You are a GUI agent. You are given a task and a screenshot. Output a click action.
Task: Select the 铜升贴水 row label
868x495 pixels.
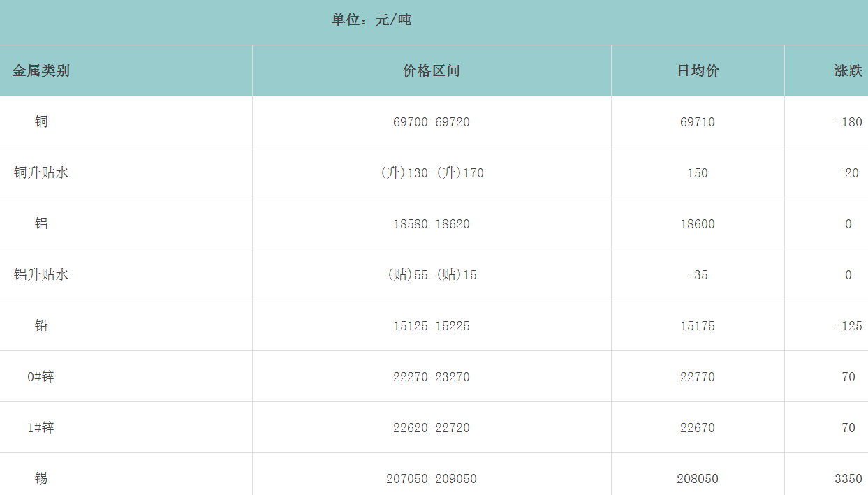tap(41, 172)
